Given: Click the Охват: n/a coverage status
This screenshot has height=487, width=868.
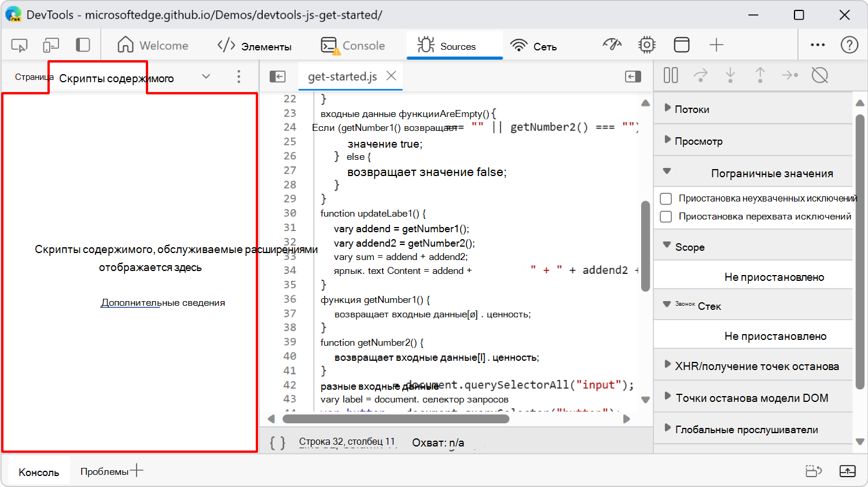Looking at the screenshot, I should click(438, 443).
